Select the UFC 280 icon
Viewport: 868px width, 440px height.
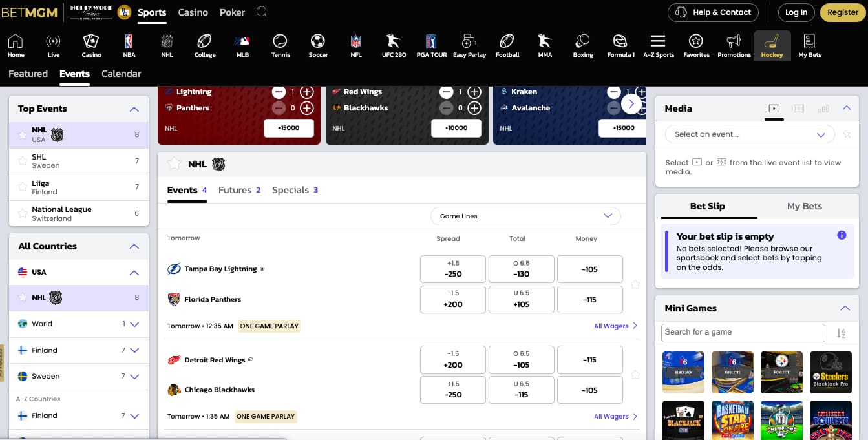[394, 45]
